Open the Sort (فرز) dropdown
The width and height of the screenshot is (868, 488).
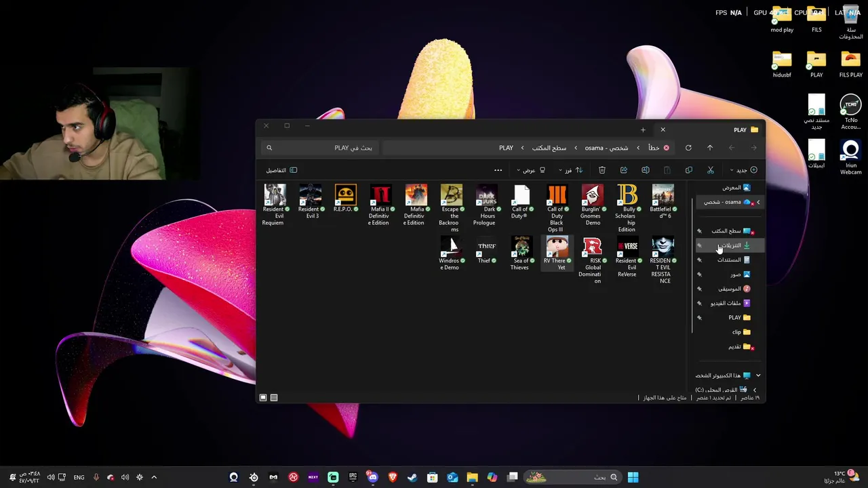click(570, 170)
